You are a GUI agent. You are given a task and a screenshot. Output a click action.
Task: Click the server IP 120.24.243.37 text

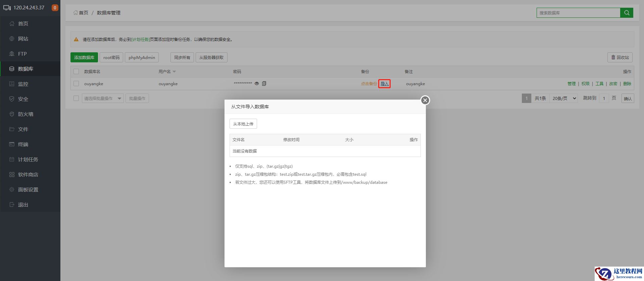29,8
